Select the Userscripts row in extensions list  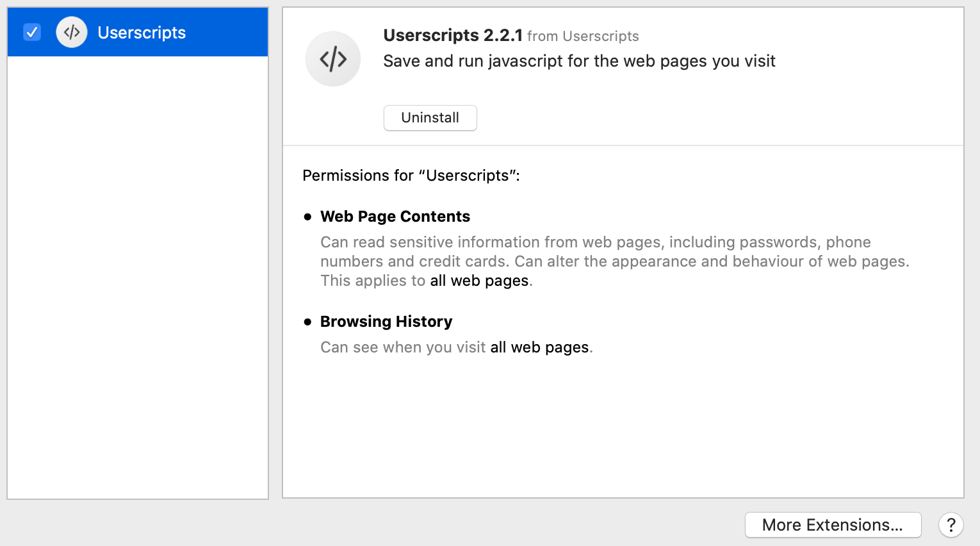[138, 32]
